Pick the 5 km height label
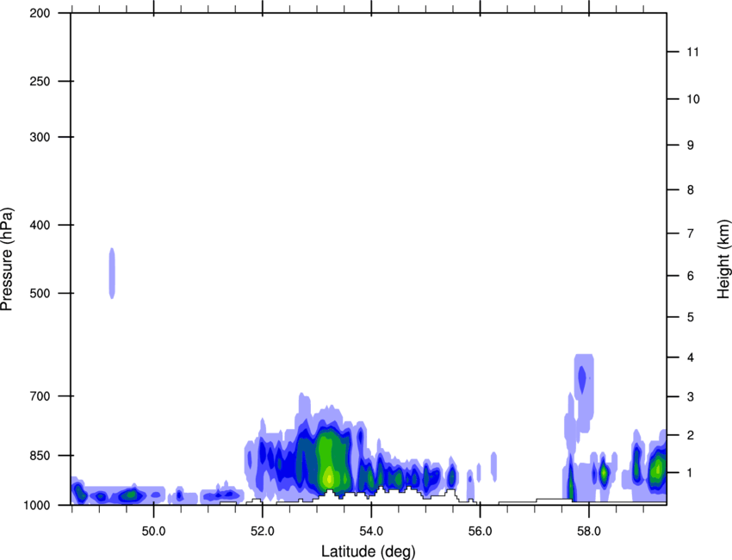 691,318
